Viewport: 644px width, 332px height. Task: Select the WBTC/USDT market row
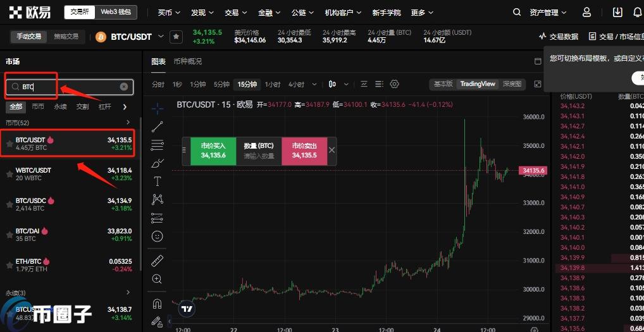[x=69, y=174]
